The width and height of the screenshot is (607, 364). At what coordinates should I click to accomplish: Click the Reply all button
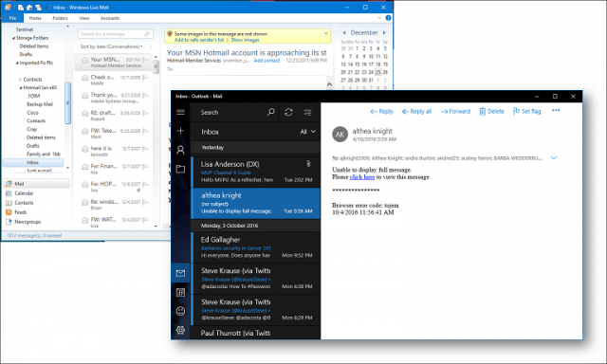[416, 112]
